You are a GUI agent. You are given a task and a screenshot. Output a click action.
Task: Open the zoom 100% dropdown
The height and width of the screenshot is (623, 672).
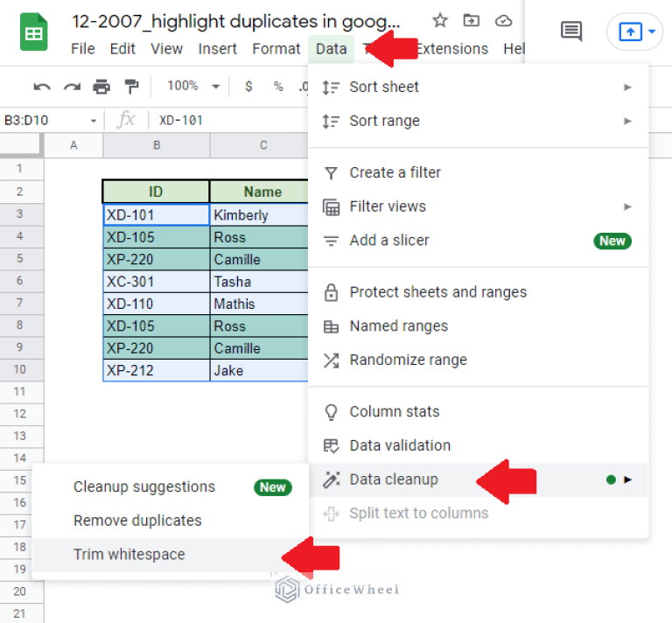[192, 86]
